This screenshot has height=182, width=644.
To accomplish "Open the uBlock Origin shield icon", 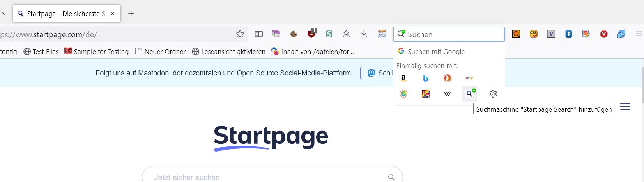I will [x=312, y=33].
